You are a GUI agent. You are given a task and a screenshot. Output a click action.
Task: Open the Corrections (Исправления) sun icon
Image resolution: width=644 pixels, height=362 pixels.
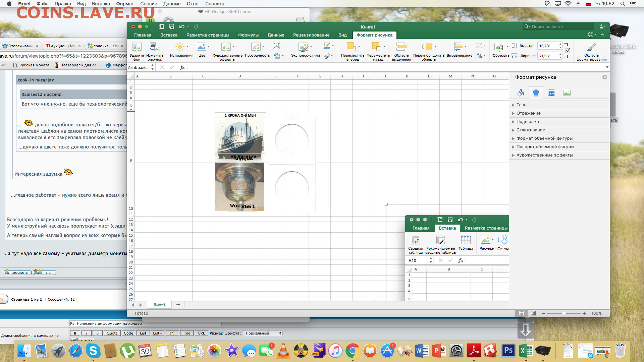[180, 47]
